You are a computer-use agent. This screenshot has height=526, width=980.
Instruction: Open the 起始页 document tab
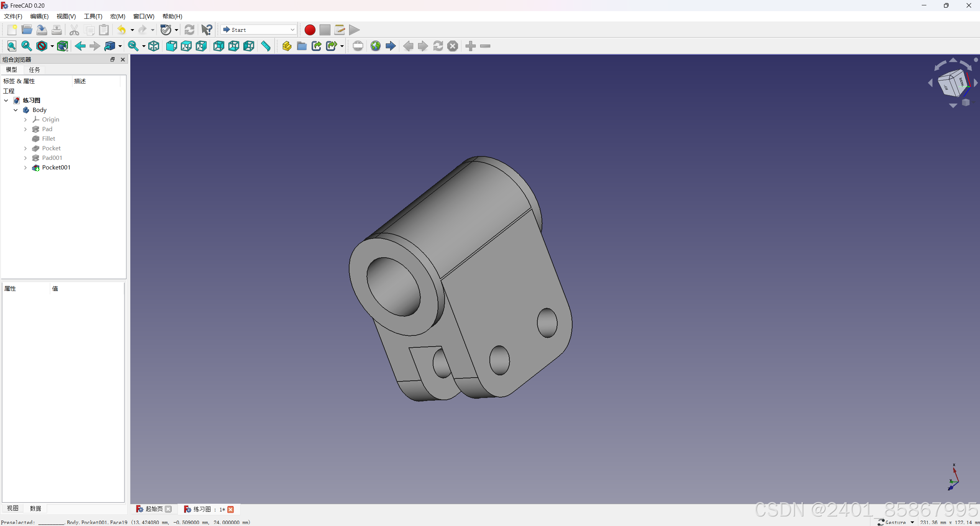pyautogui.click(x=154, y=509)
